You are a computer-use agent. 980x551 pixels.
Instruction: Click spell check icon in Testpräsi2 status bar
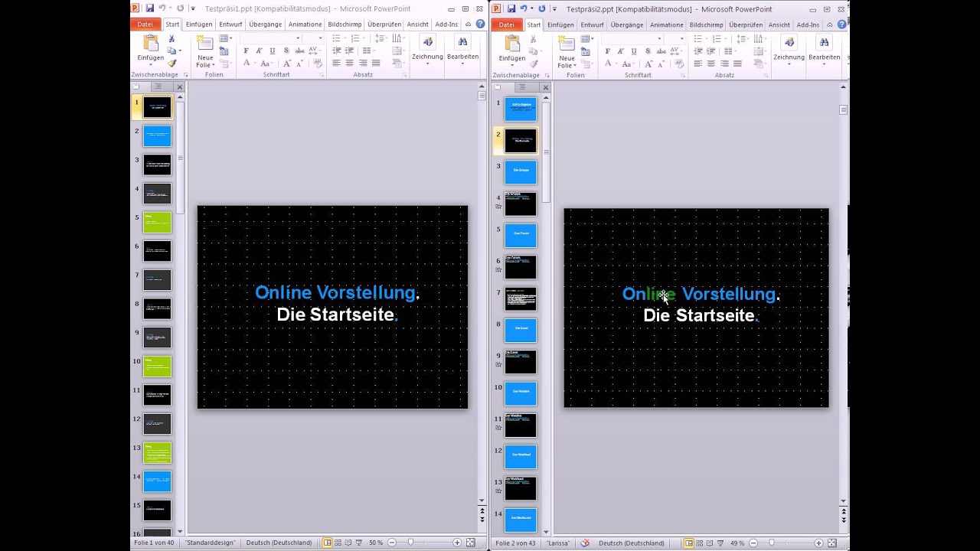(x=586, y=543)
